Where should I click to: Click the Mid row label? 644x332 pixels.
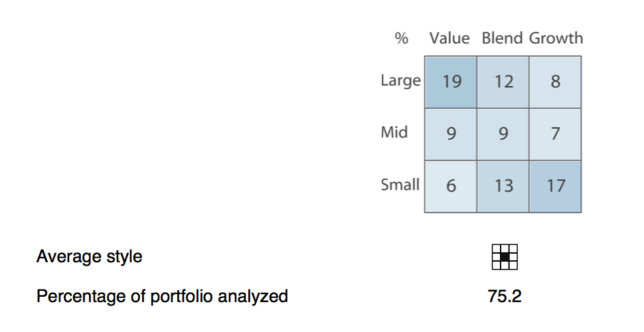pyautogui.click(x=394, y=132)
